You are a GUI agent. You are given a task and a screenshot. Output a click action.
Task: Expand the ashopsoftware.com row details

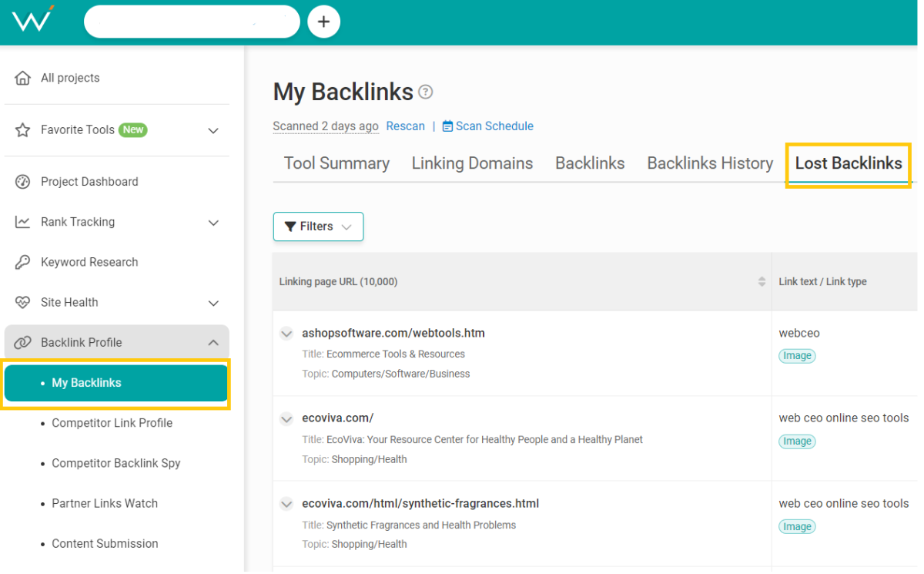point(286,334)
